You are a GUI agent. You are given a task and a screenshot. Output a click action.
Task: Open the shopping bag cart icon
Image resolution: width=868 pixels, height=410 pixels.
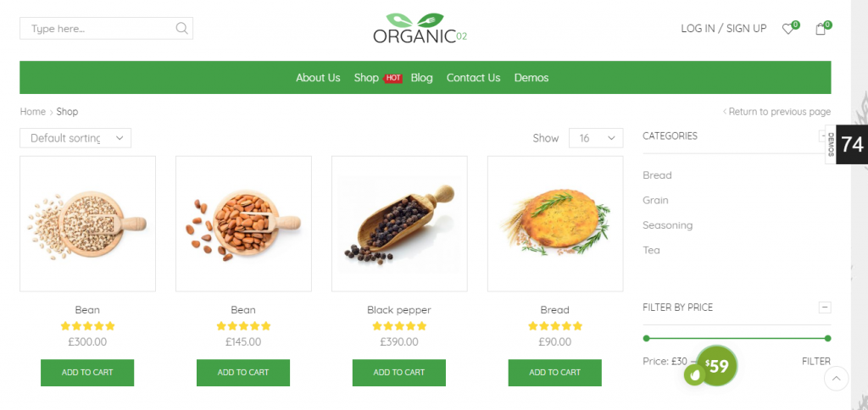pyautogui.click(x=821, y=30)
